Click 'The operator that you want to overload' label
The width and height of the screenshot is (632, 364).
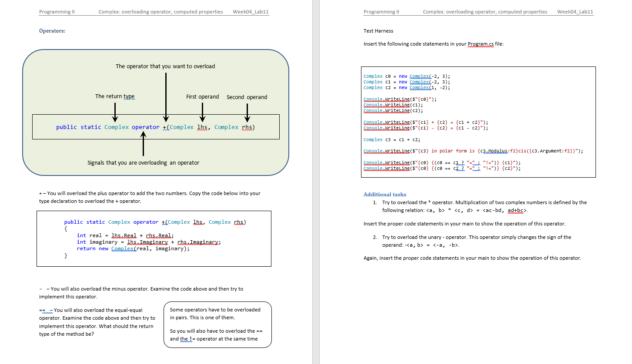point(165,66)
